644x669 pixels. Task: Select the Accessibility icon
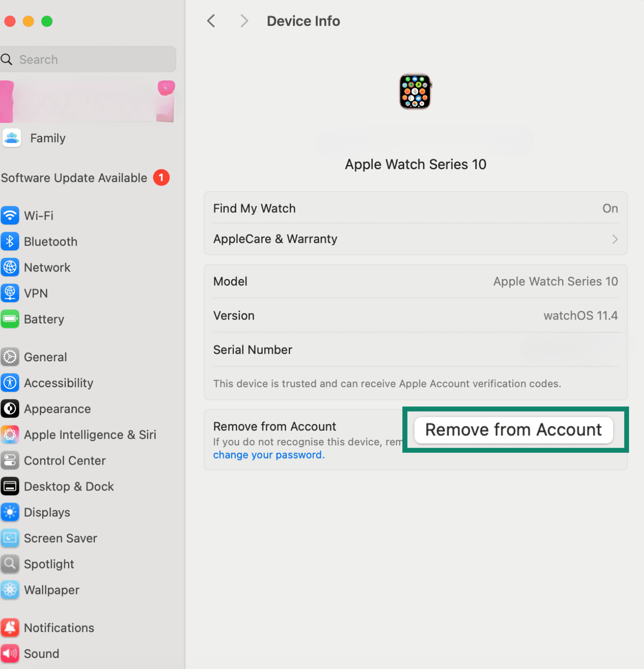pyautogui.click(x=10, y=383)
